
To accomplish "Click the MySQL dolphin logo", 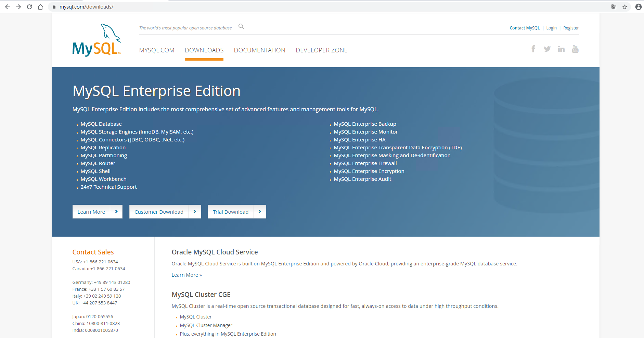I will coord(97,40).
